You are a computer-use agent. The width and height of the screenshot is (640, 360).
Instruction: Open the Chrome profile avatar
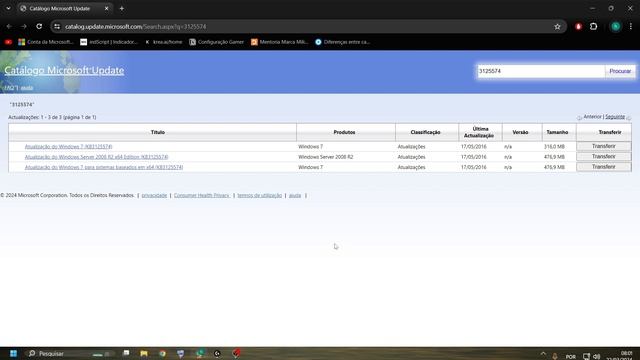click(616, 27)
